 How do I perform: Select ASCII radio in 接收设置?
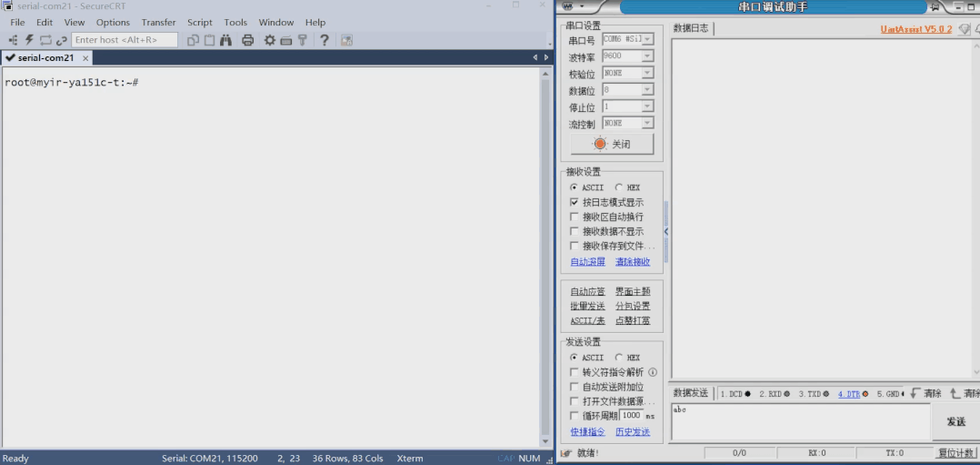click(x=574, y=187)
